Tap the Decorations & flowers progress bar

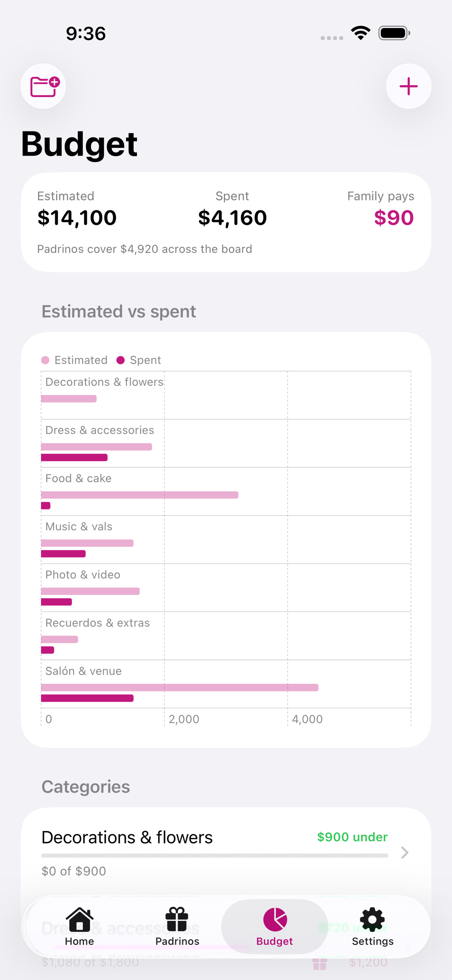click(x=214, y=856)
